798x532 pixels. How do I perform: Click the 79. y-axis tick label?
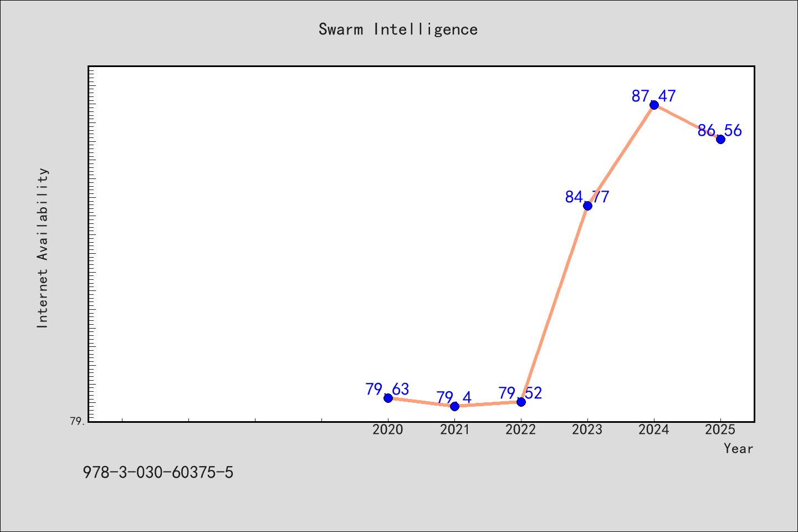(x=78, y=421)
